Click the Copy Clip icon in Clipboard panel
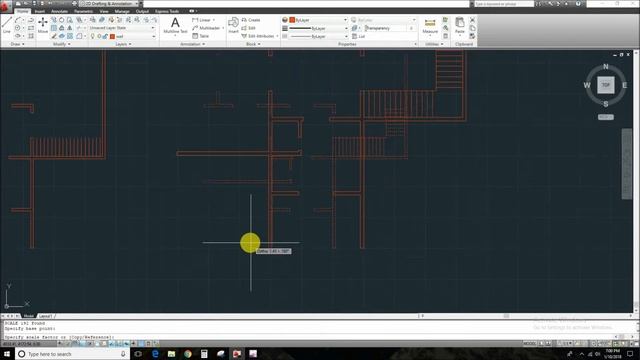Screen dimensions: 640x360 tap(472, 28)
